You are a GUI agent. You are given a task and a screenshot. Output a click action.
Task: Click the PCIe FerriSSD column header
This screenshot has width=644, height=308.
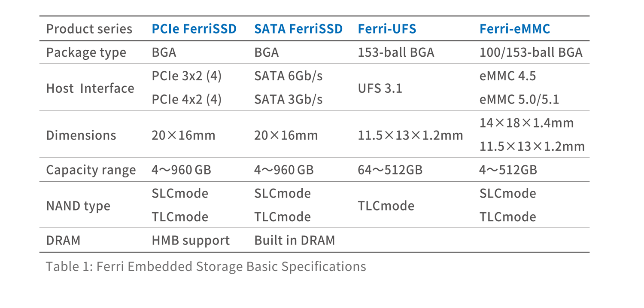tap(194, 29)
